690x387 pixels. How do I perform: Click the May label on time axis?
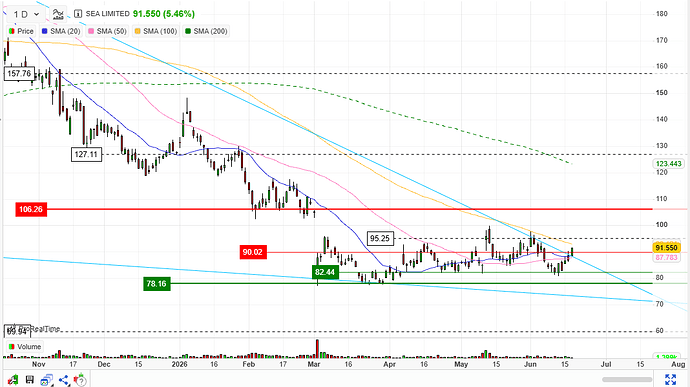point(461,364)
